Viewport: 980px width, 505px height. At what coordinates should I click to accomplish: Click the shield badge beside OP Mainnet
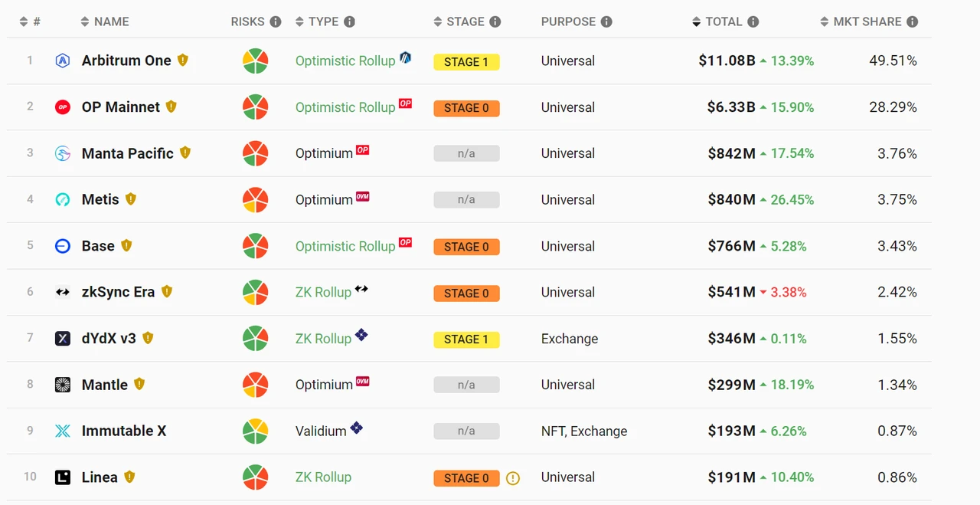pyautogui.click(x=171, y=107)
